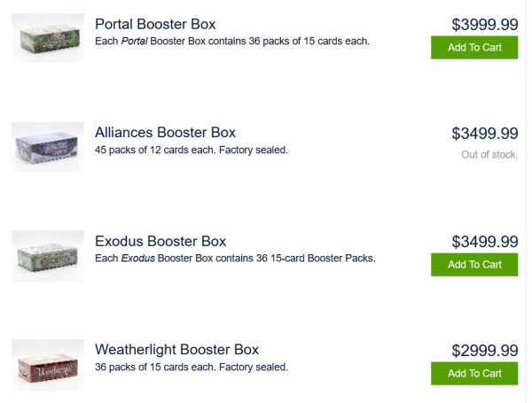Screen dimensions: 532x403
Task: Open the Portal Booster Box title link
Action: (155, 24)
